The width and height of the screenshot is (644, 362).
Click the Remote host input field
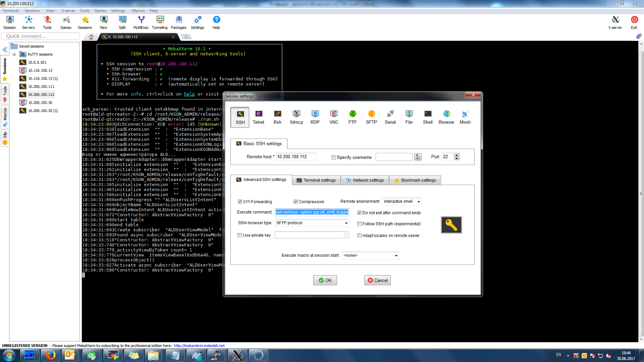coord(296,157)
